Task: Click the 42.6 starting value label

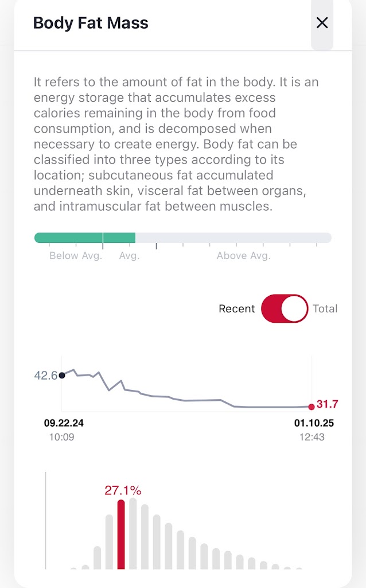Action: pos(45,376)
